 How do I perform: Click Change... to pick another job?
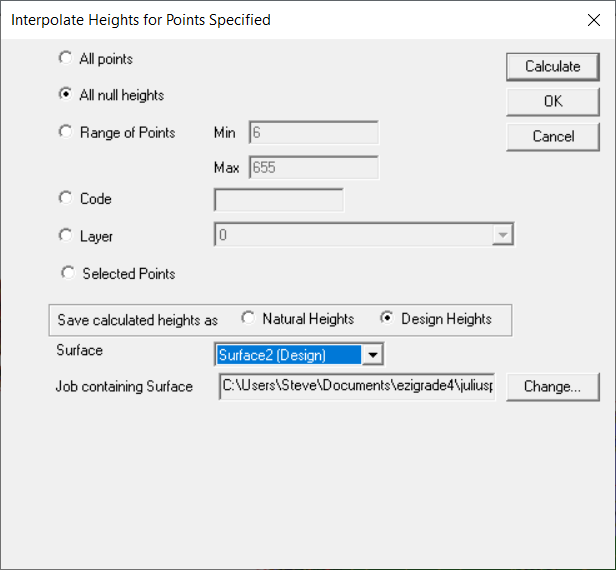pos(553,386)
